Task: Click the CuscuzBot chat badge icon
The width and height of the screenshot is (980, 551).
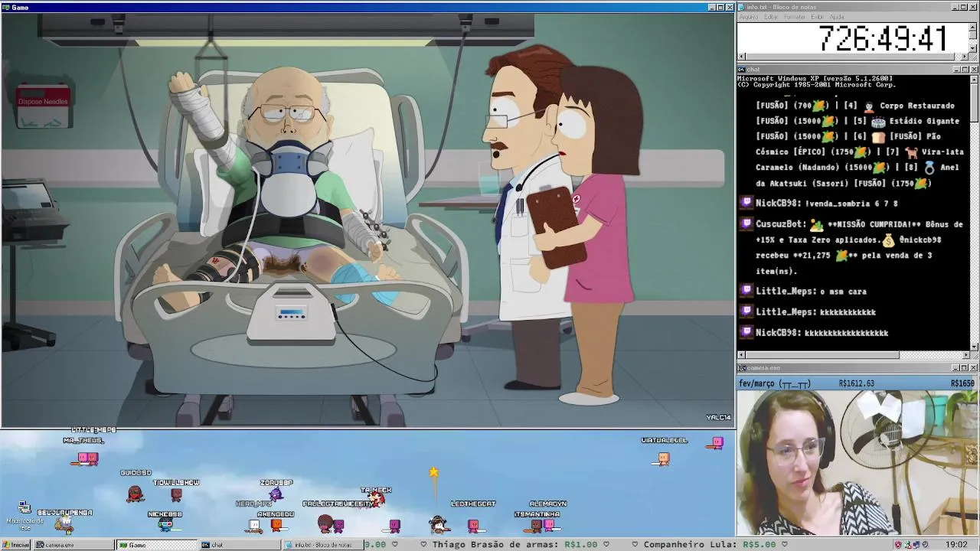Action: [747, 223]
